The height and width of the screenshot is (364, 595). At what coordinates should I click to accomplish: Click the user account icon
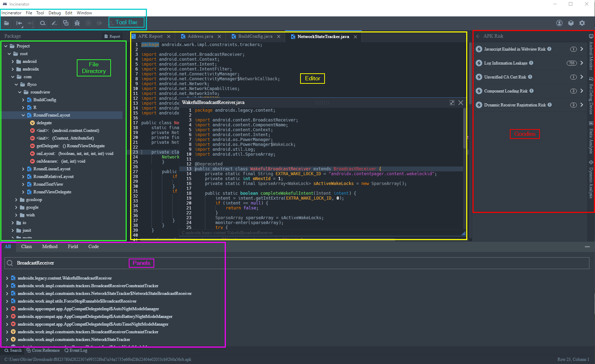559,23
